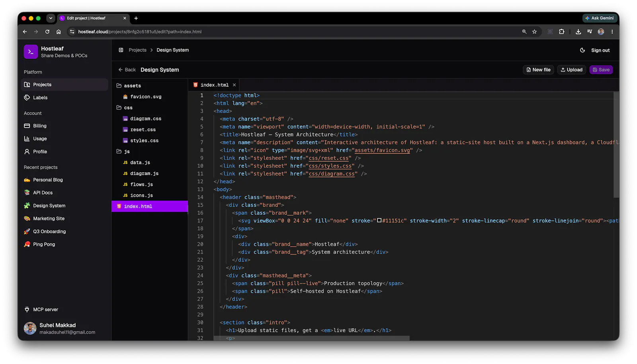Screen dimensions: 637x364
Task: Click the editor vertical scrollbar
Action: 616,145
